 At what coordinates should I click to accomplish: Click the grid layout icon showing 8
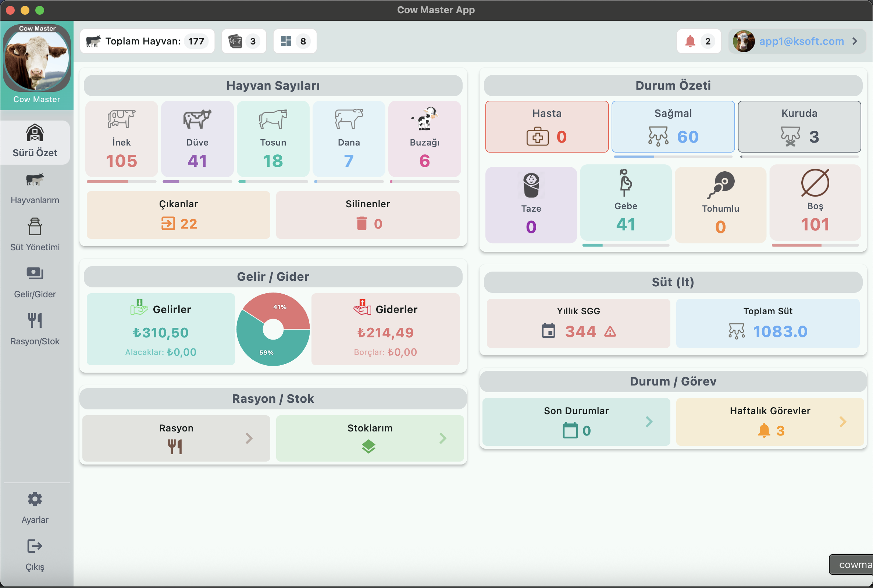286,41
